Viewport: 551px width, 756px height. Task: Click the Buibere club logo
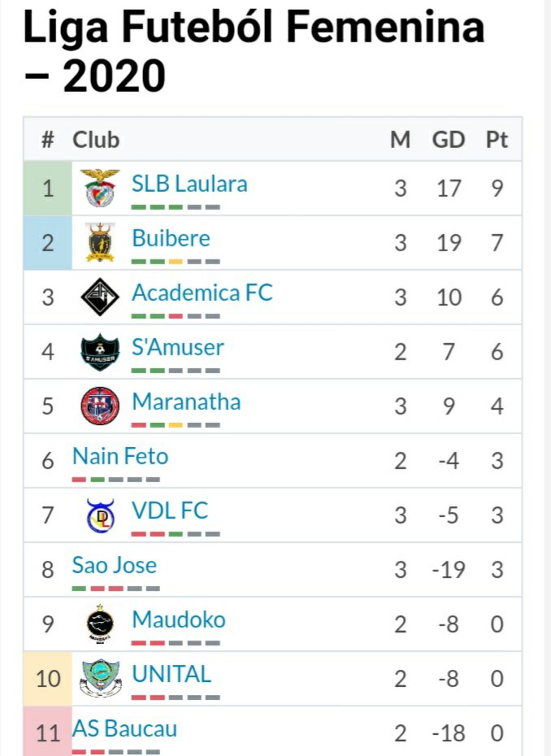click(101, 243)
